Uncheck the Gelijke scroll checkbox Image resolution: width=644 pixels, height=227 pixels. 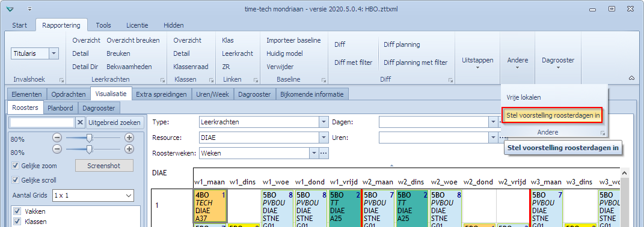coord(16,180)
